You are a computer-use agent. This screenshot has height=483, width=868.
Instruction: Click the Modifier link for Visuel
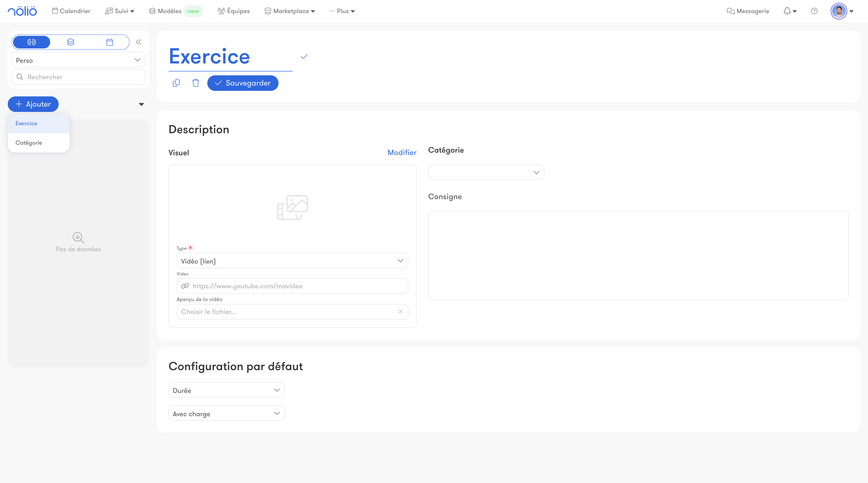pyautogui.click(x=402, y=152)
